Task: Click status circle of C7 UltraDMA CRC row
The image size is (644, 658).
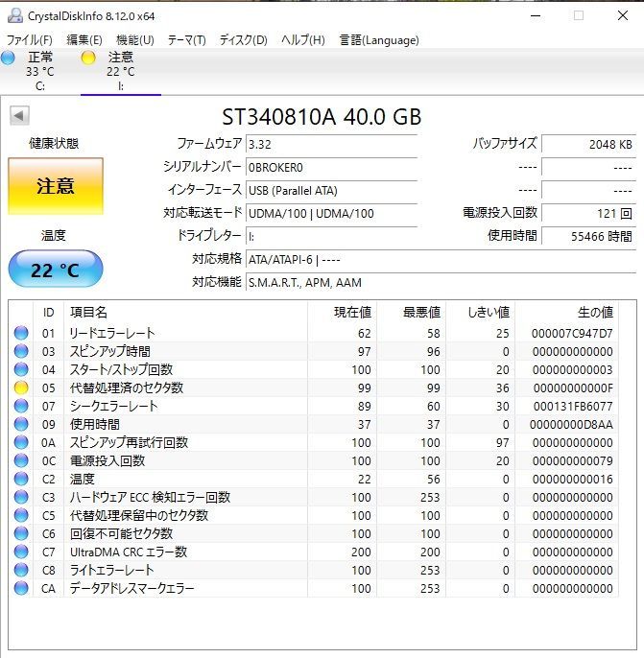Action: (x=21, y=552)
